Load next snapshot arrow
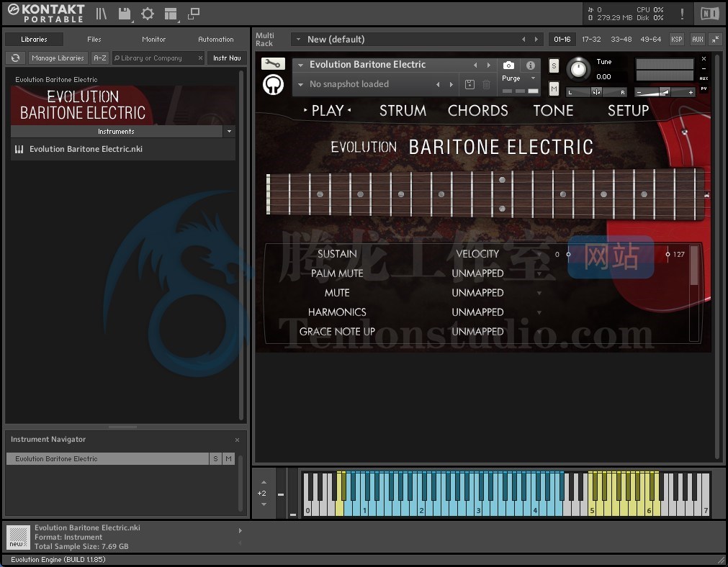This screenshot has height=567, width=728. click(451, 84)
